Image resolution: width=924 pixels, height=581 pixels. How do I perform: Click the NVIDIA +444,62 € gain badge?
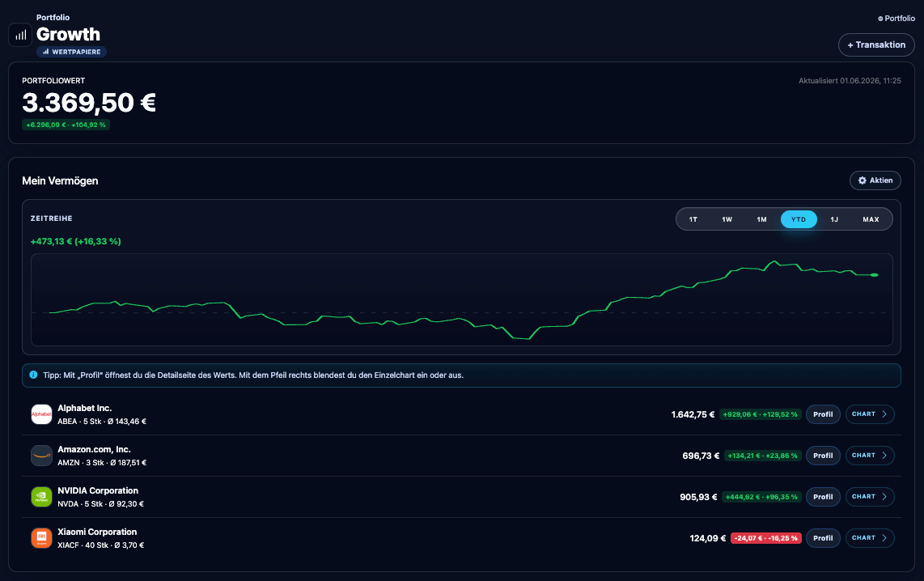pos(761,497)
